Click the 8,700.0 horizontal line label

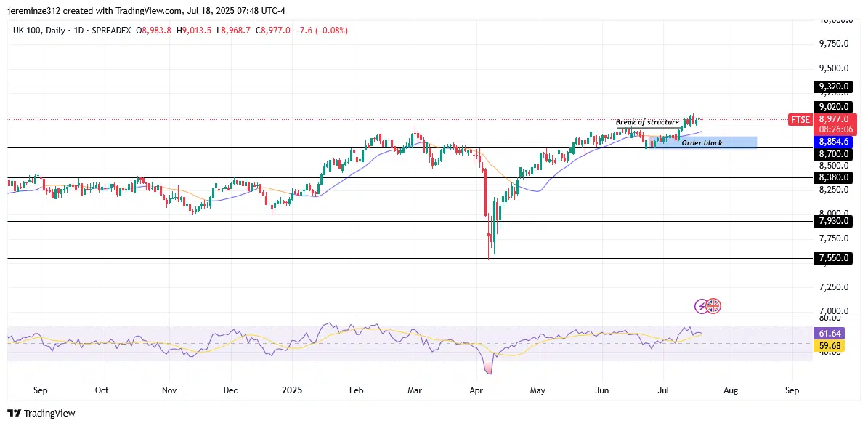click(x=834, y=154)
